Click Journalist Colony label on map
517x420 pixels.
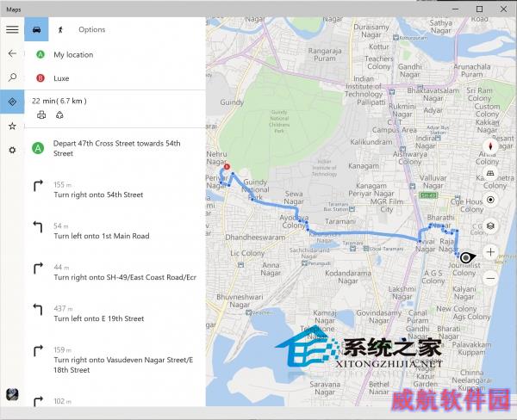coord(464,269)
